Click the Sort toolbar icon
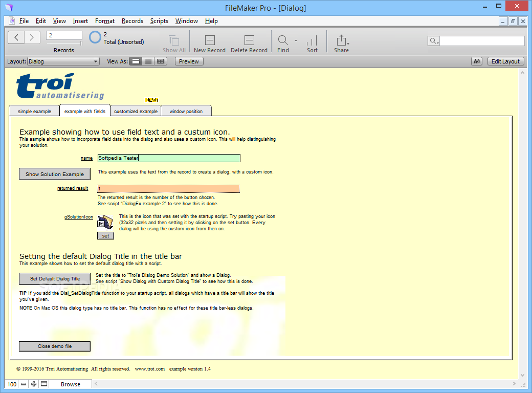Image resolution: width=532 pixels, height=393 pixels. [x=312, y=40]
